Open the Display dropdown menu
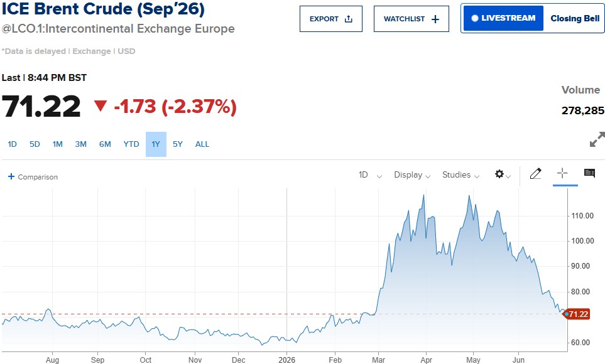Viewport: 605px width, 364px height. (x=412, y=175)
